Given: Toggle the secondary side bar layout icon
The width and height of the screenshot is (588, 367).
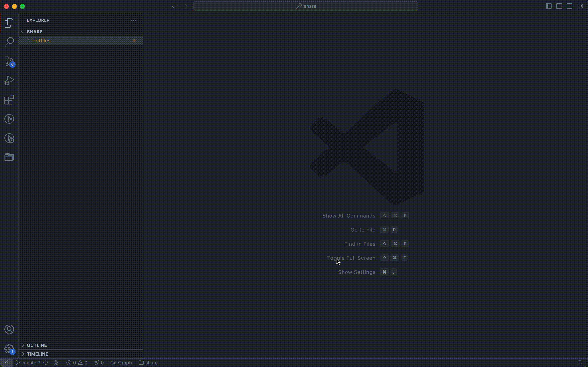Looking at the screenshot, I should (x=570, y=6).
